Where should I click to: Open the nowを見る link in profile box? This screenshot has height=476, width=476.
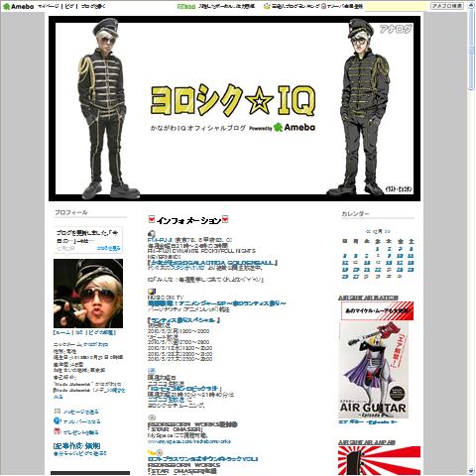109,248
